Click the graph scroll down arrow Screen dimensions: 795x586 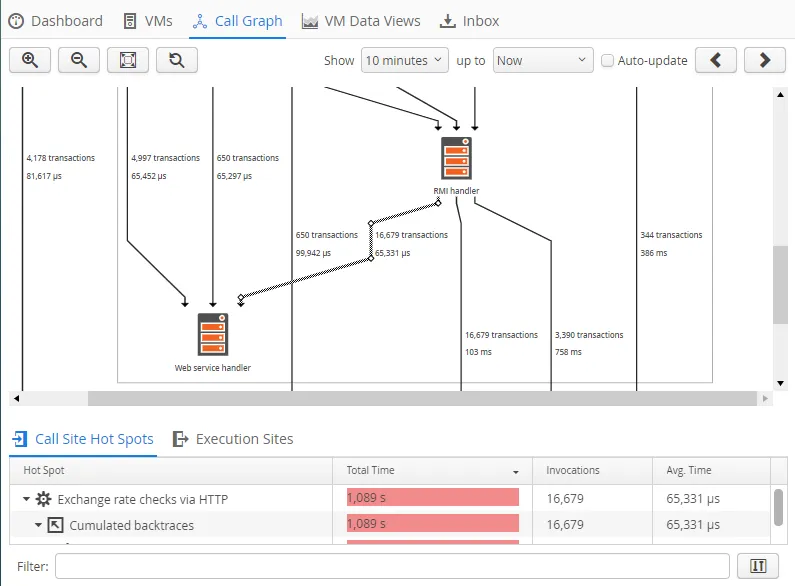(x=780, y=383)
